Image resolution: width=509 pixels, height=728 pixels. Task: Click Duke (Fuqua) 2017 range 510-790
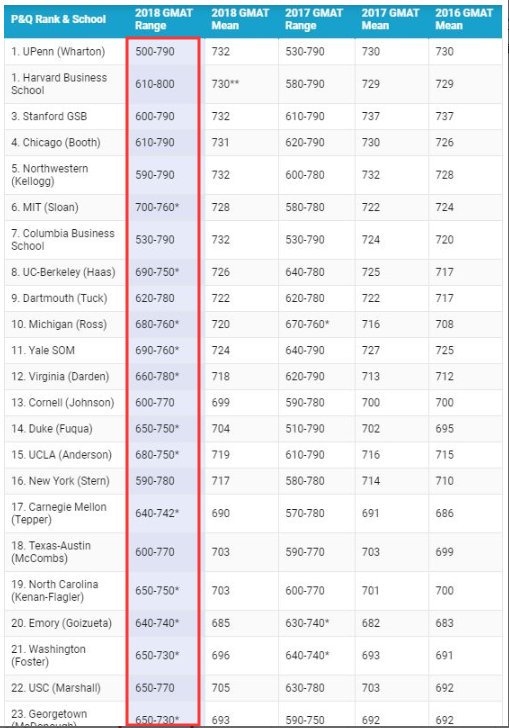pos(305,429)
